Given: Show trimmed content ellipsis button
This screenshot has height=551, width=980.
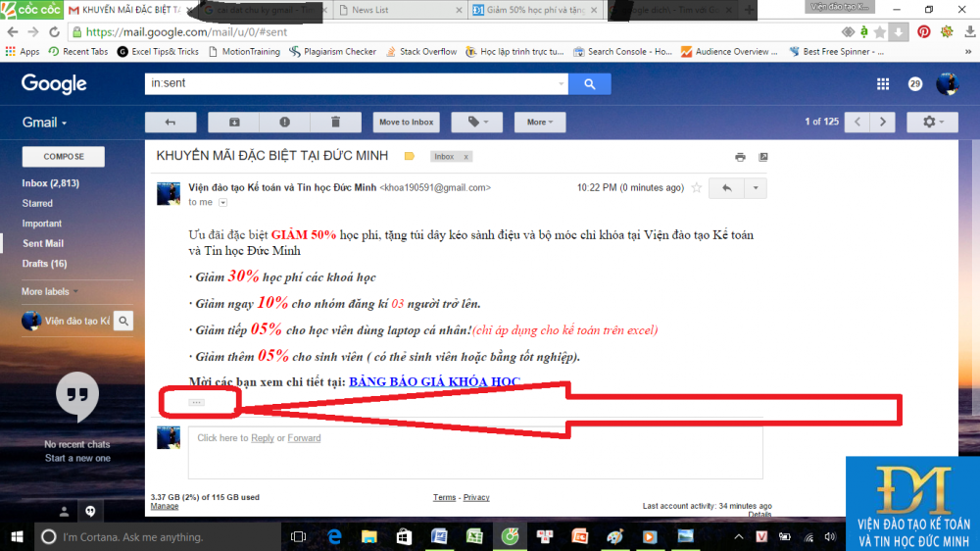Looking at the screenshot, I should tap(196, 402).
